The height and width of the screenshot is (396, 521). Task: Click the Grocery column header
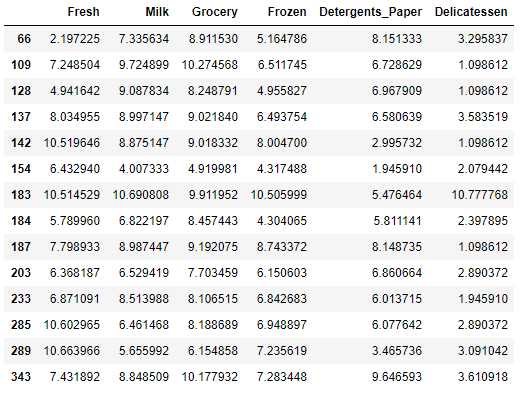[215, 12]
